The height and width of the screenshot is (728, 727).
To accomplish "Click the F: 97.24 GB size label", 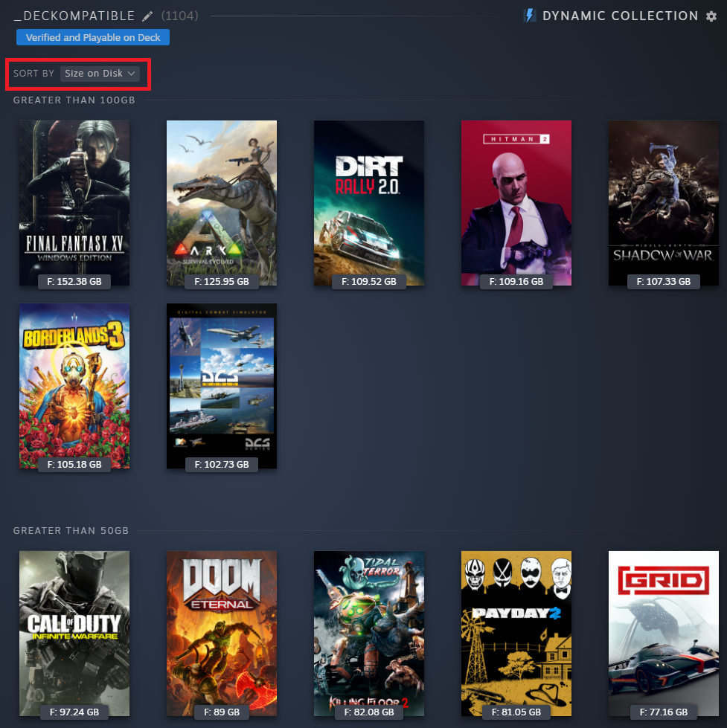I will (x=74, y=712).
